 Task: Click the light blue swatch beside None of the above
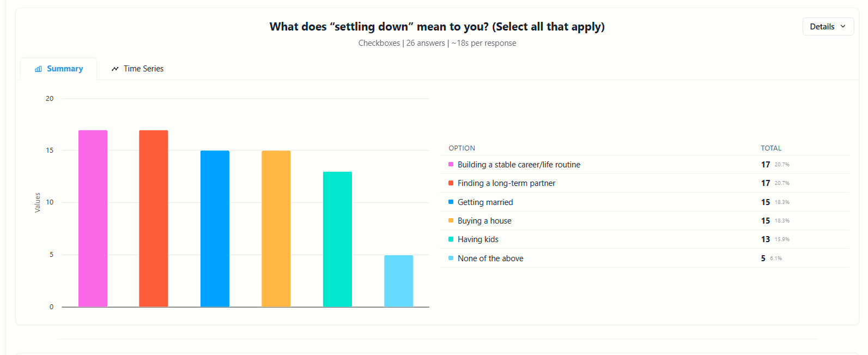pos(450,258)
